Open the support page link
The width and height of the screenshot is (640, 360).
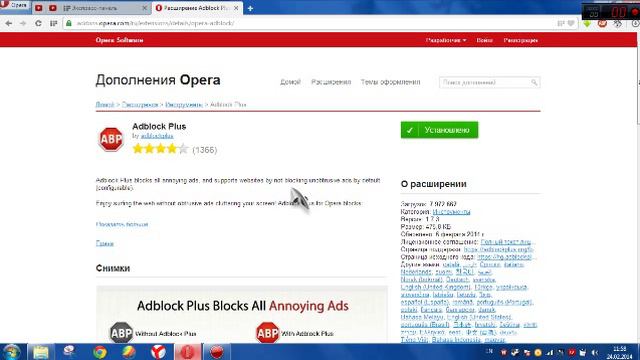point(499,249)
